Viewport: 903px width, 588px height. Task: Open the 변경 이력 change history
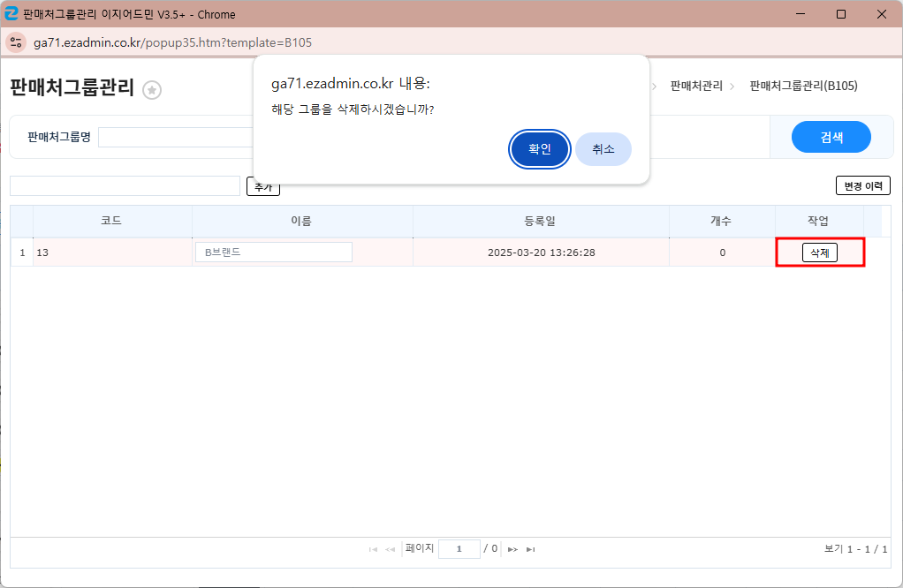tap(862, 185)
